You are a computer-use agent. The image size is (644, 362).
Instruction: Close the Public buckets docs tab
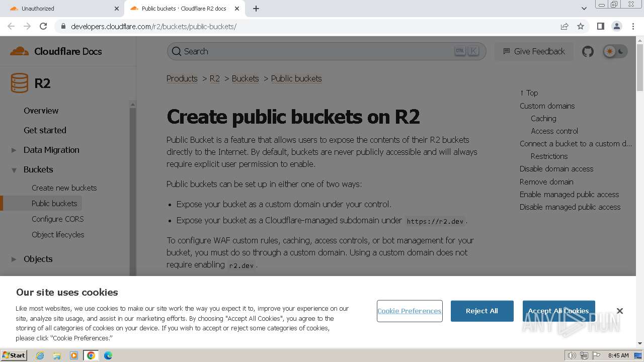tap(237, 9)
